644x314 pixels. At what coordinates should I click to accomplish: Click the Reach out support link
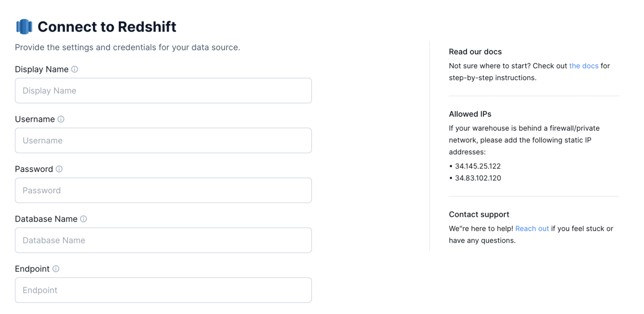tap(532, 228)
